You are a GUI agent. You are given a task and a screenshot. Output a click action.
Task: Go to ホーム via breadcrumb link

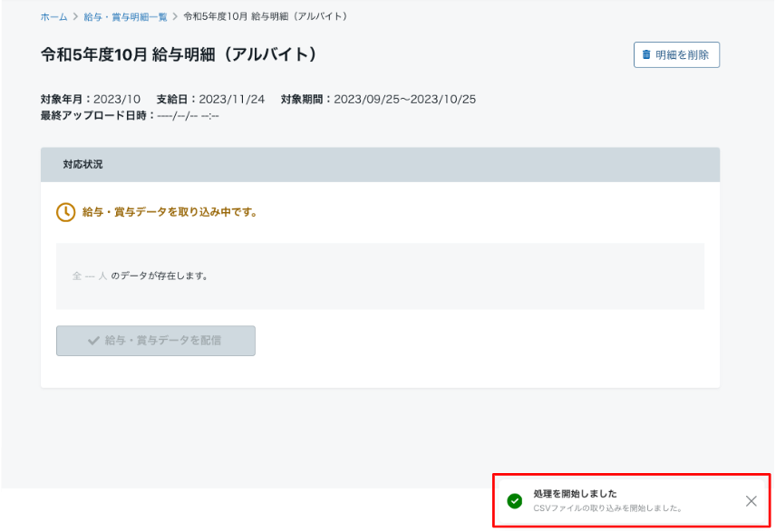point(54,17)
